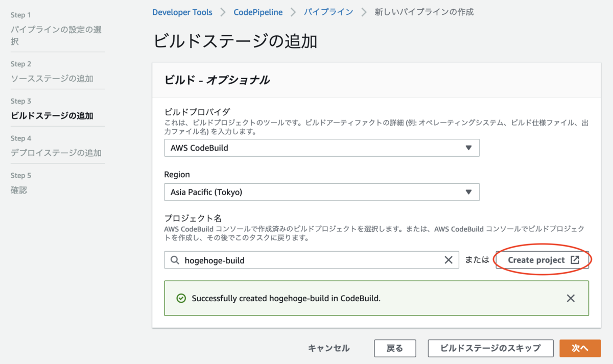Screen dimensions: 613x364
Task: Navigate to パイプライン breadcrumb
Action: [328, 12]
